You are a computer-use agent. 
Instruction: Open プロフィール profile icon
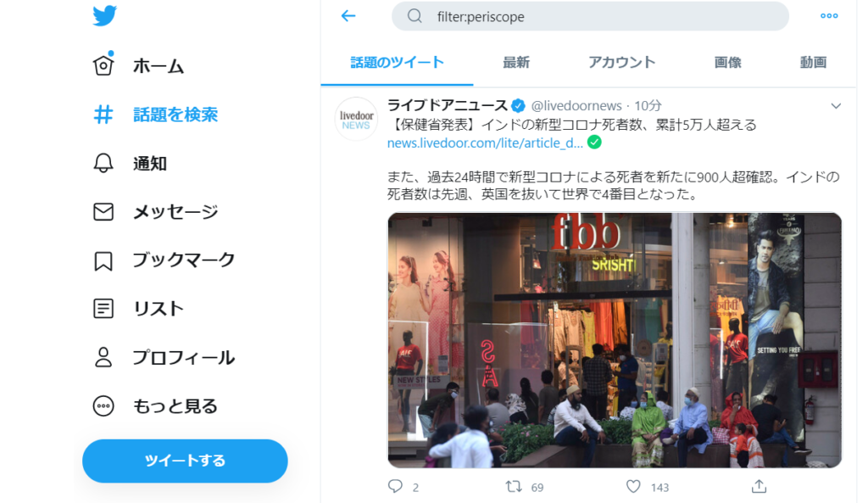pos(103,357)
